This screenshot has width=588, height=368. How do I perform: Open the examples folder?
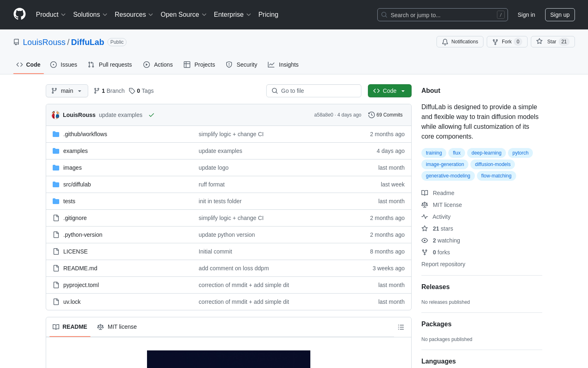point(76,151)
